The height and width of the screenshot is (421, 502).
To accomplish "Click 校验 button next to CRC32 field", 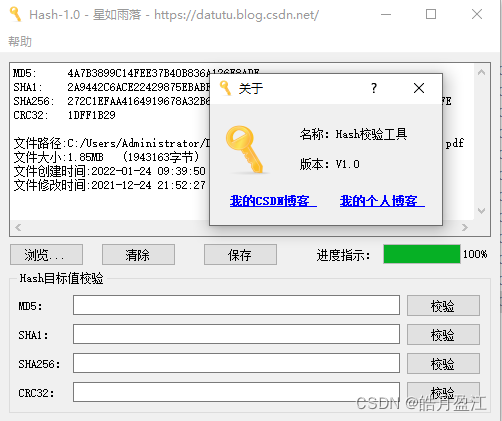I will 443,392.
